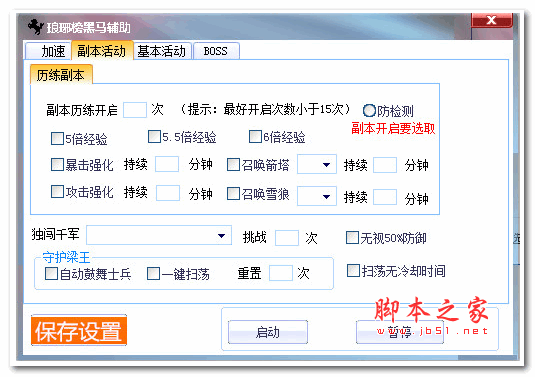Select the 历练副本 sub-tab
The image size is (535, 377).
(61, 75)
